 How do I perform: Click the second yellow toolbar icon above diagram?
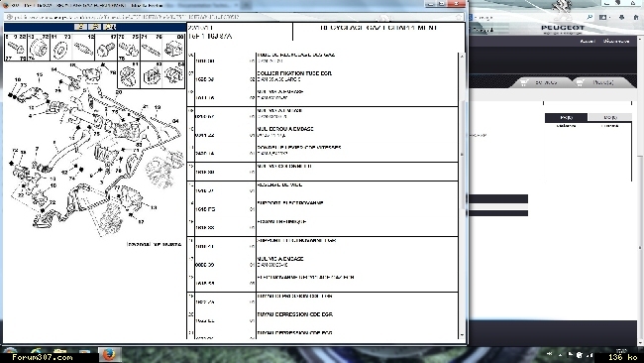click(95, 27)
